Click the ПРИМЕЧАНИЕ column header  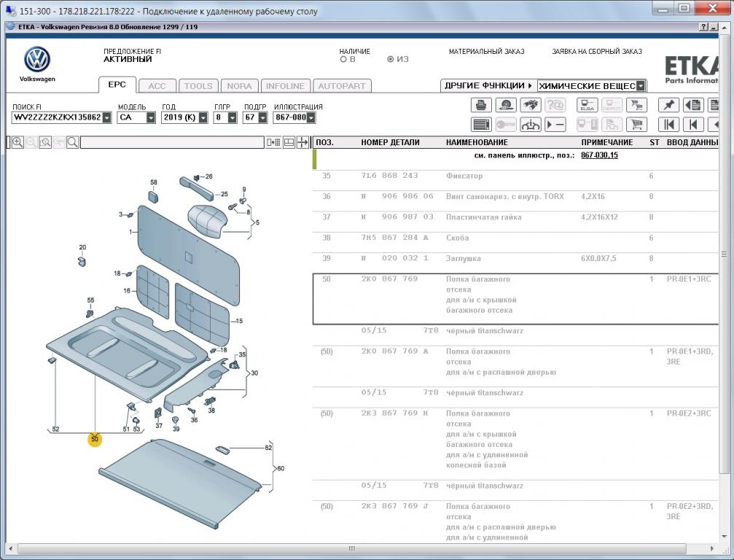[607, 142]
